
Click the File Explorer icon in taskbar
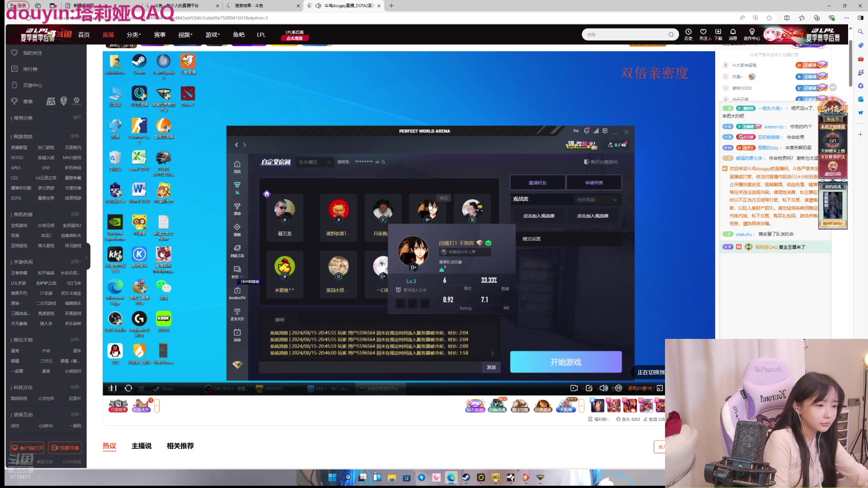(392, 477)
